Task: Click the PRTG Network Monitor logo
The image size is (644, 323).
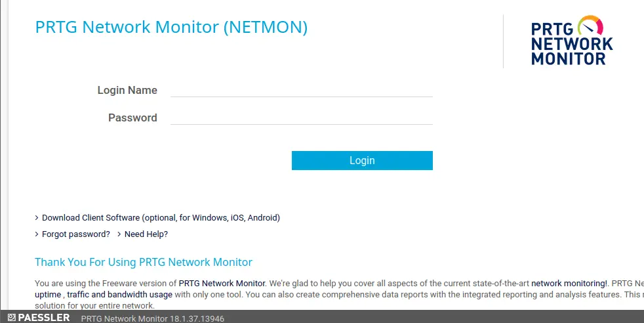Action: [x=572, y=41]
